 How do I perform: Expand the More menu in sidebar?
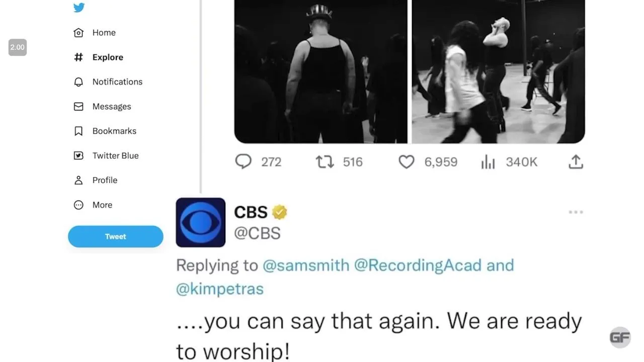[93, 205]
